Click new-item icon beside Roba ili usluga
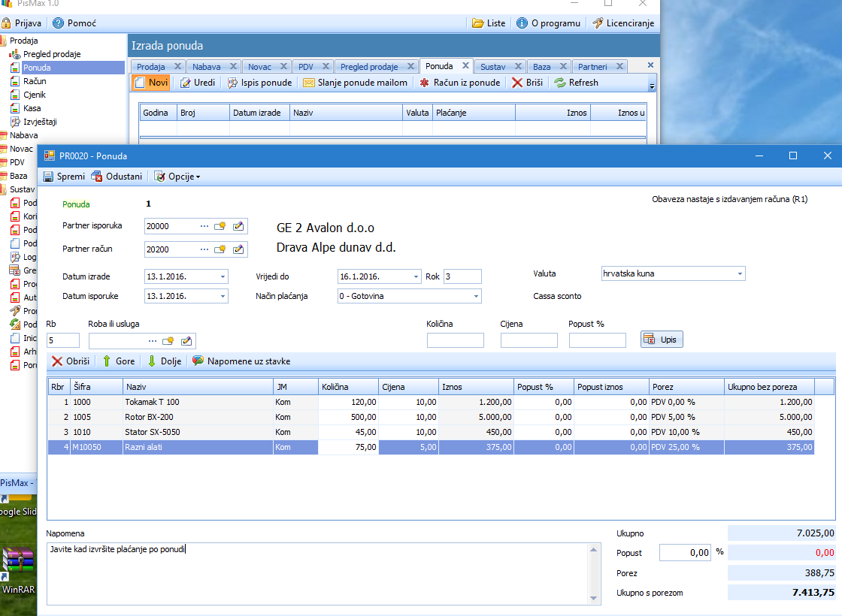The width and height of the screenshot is (842, 616). [168, 341]
